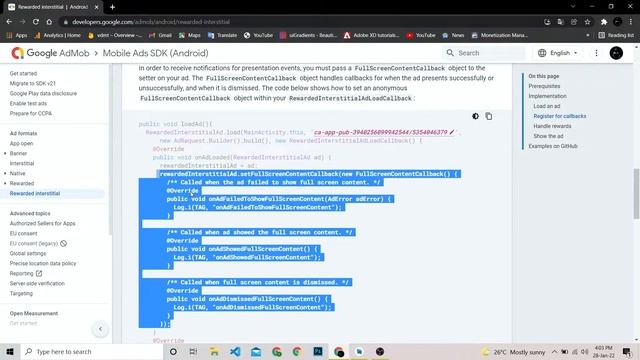Open Apps bookmark in bookmarks bar
This screenshot has height=360, width=640.
(x=17, y=36)
